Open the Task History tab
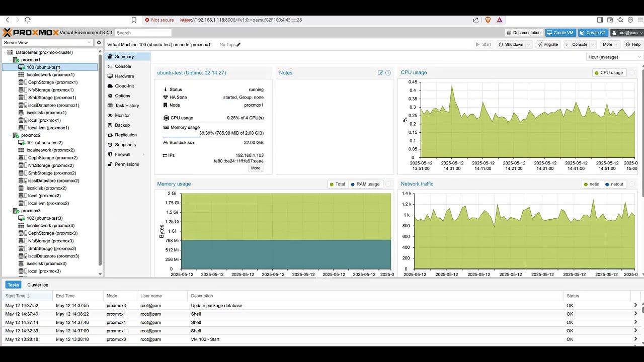This screenshot has width=644, height=362. tap(128, 106)
